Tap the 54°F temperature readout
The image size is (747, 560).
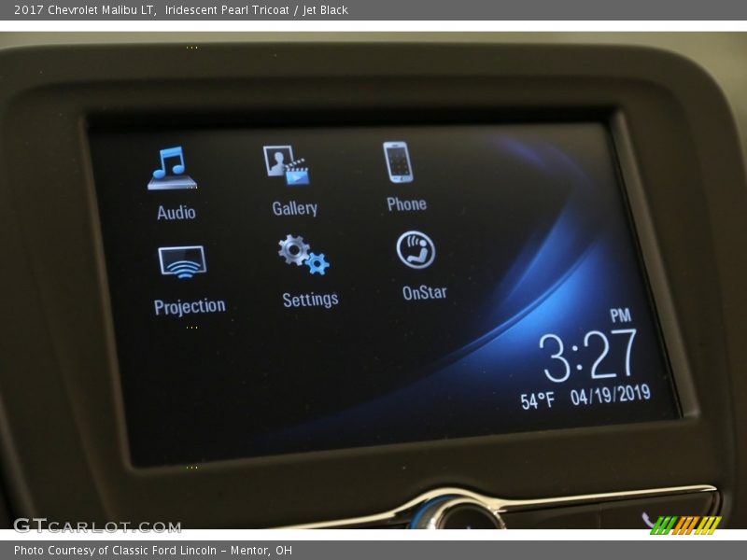coord(538,401)
